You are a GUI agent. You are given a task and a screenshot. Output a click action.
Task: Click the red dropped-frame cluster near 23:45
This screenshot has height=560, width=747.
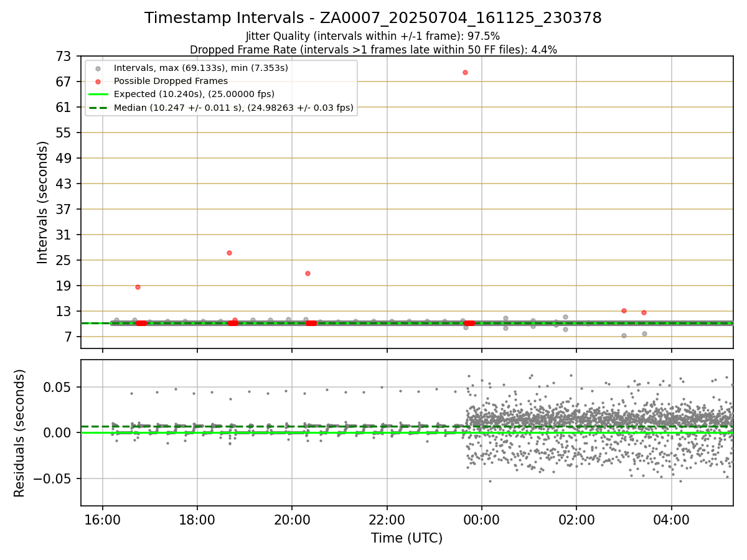tap(469, 323)
